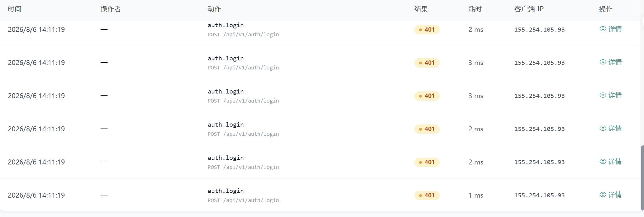This screenshot has height=217, width=644.
Task: Open the 详情 link in the first row
Action: (615, 29)
